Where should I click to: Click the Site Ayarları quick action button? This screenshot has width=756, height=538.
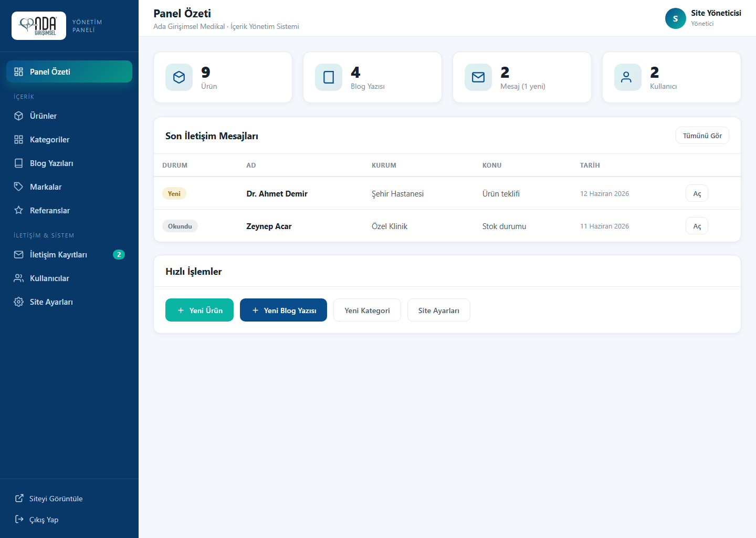[x=439, y=310]
